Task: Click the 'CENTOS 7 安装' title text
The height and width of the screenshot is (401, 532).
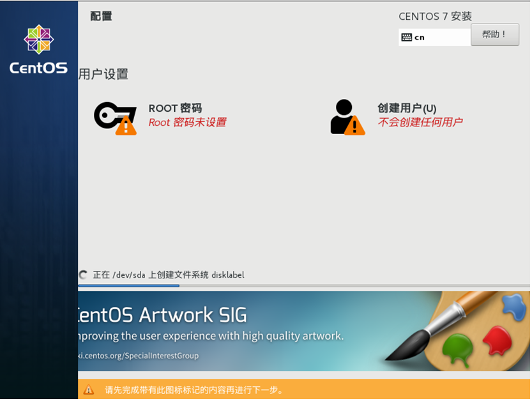Action: [x=435, y=17]
